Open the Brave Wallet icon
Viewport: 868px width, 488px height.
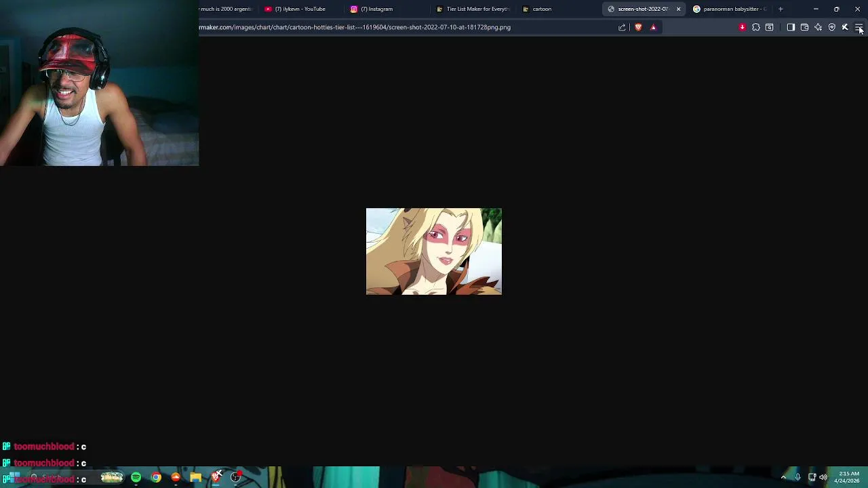point(804,27)
